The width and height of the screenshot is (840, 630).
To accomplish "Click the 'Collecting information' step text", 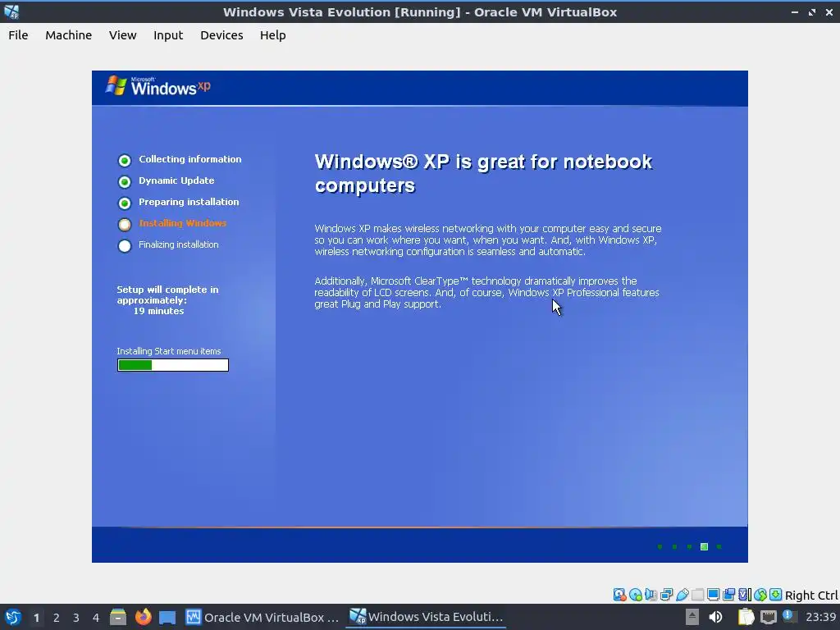I will tap(190, 159).
